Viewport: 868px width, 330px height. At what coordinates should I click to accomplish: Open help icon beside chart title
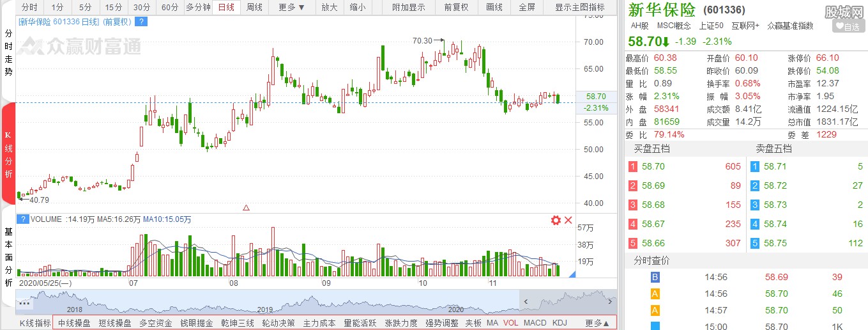pos(141,22)
